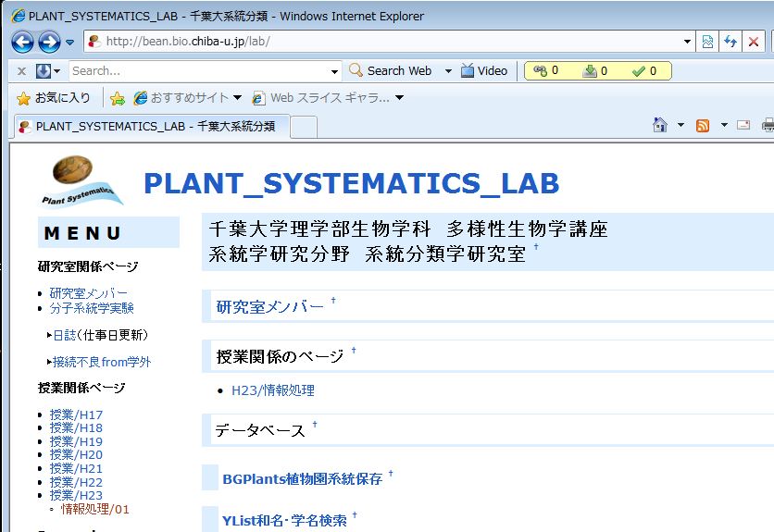Screen dimensions: 774x532
Task: Expand the address bar history dropdown
Action: (x=687, y=42)
